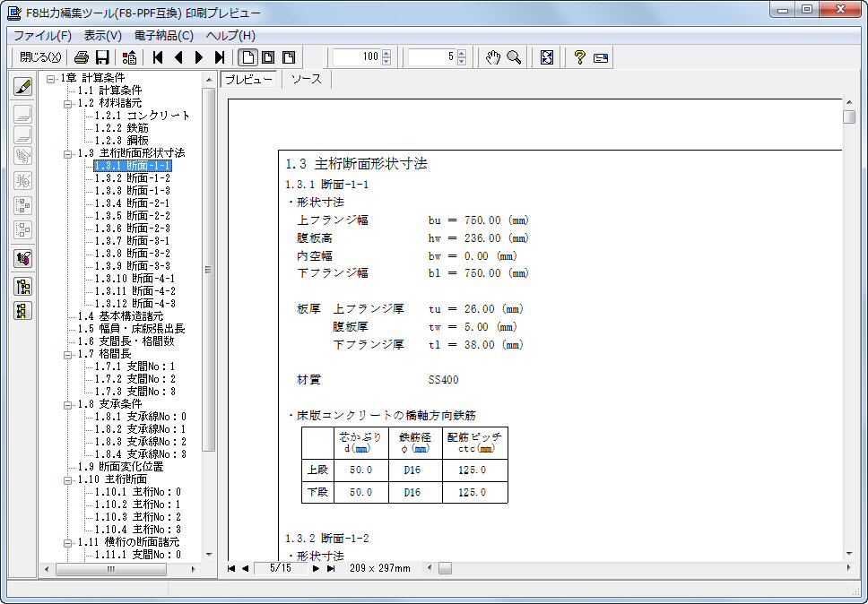The image size is (868, 604).
Task: Click the 5/15 page indicator field
Action: point(281,568)
